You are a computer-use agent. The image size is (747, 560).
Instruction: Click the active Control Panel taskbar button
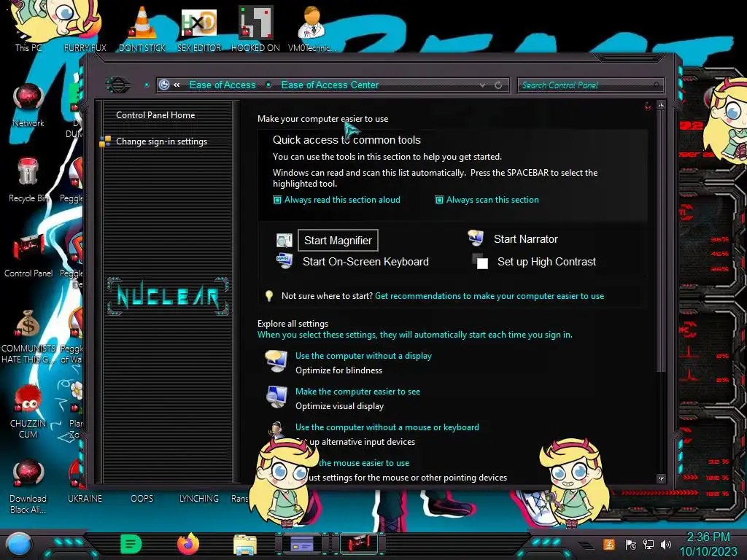coord(359,544)
